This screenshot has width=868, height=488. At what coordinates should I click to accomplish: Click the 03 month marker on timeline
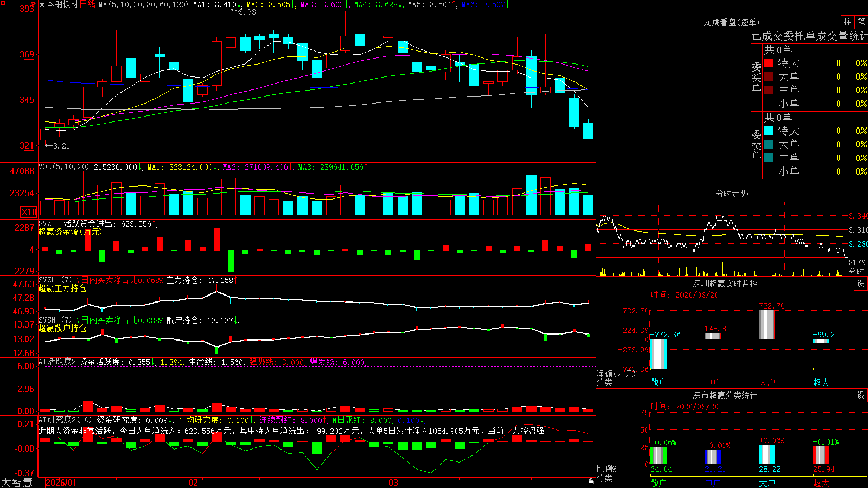pyautogui.click(x=393, y=483)
